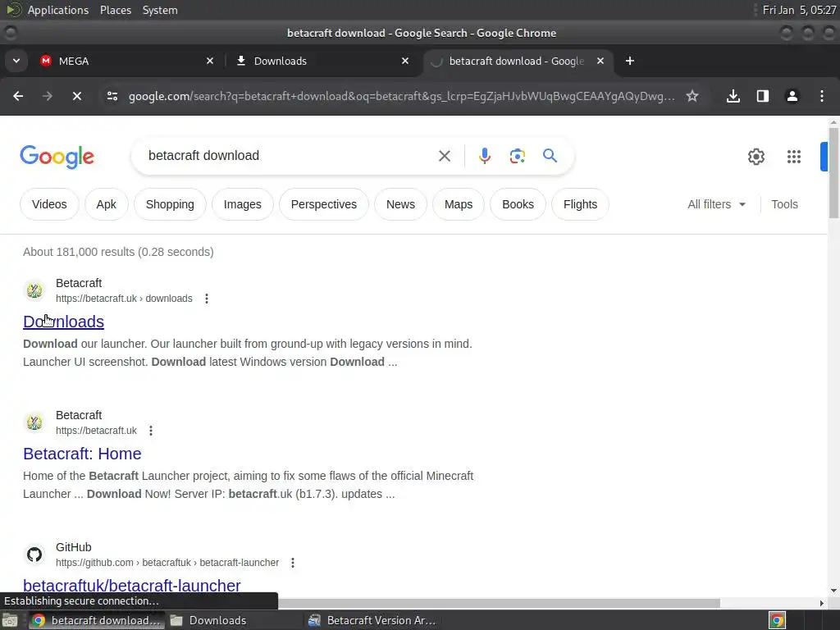The height and width of the screenshot is (630, 840).
Task: Toggle the Chrome side panel icon
Action: click(762, 97)
